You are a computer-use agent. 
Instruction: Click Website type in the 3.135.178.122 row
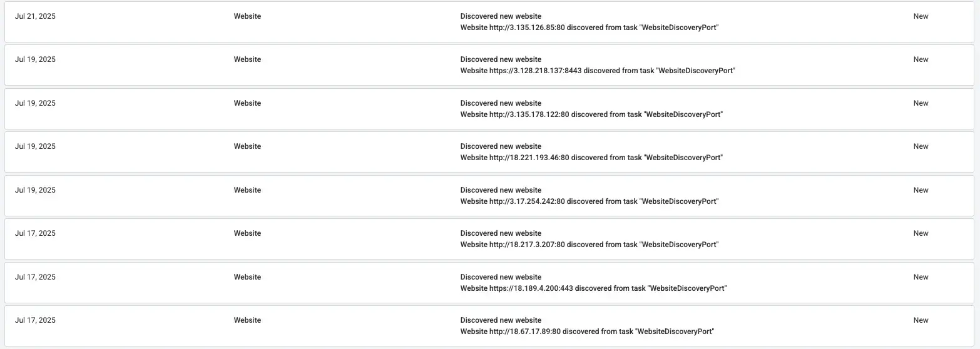point(247,103)
